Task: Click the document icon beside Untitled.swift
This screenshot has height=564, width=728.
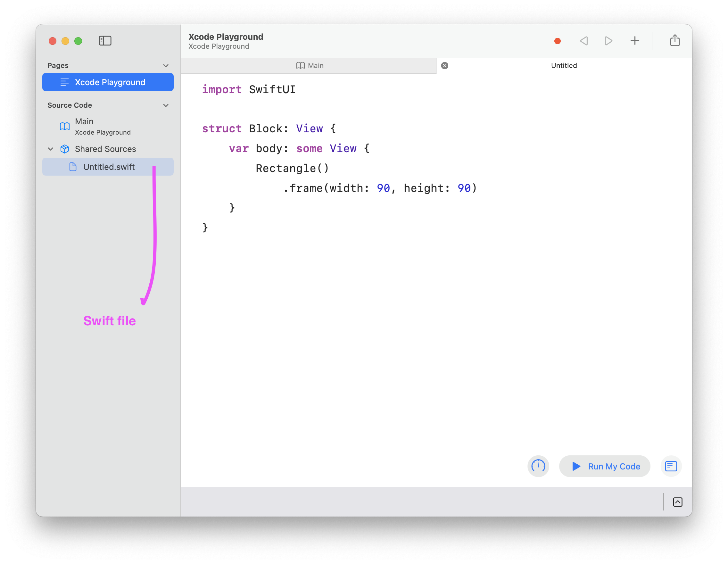Action: coord(73,167)
